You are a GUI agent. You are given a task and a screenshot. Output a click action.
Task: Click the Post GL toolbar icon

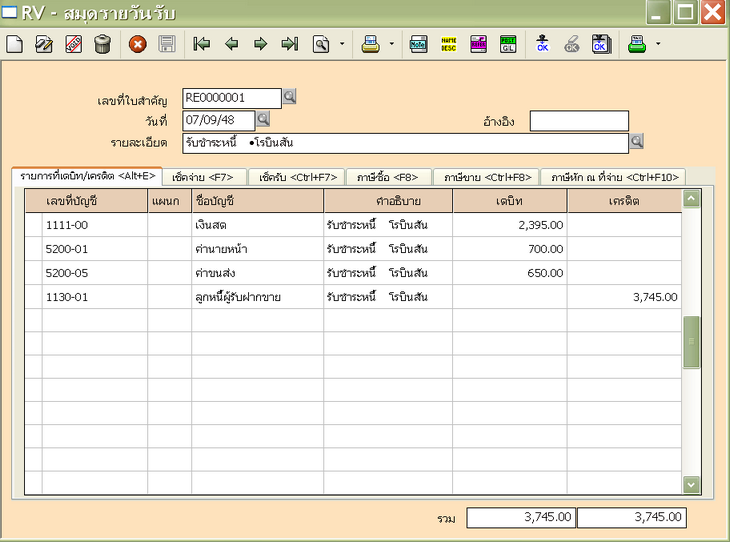point(508,44)
